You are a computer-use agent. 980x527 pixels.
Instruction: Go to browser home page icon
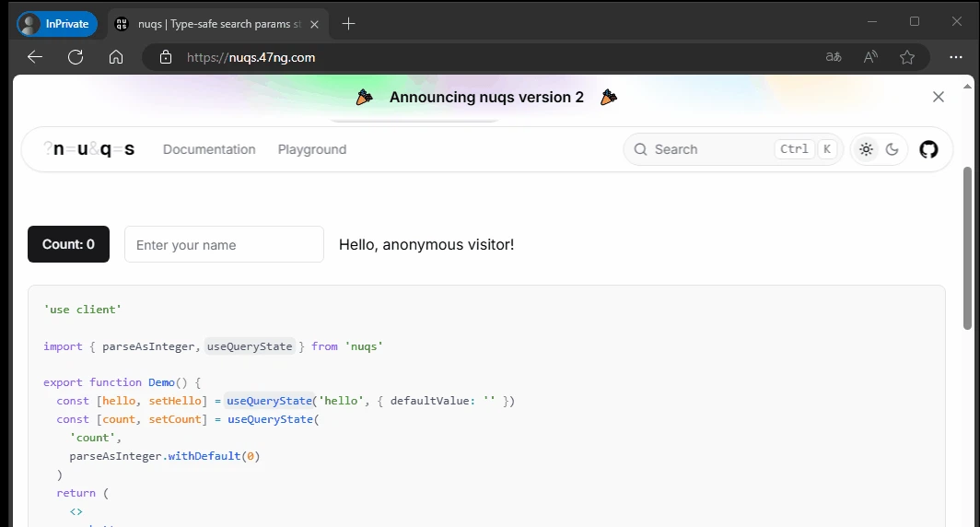point(116,57)
